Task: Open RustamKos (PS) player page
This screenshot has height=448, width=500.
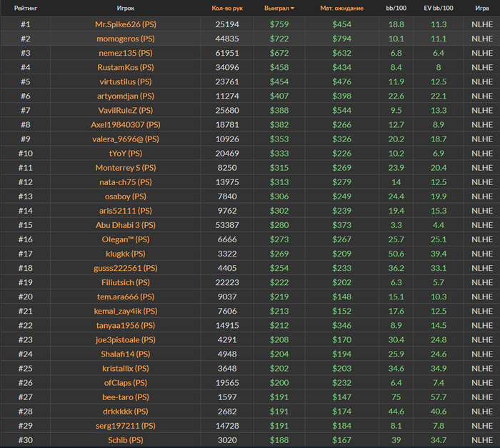Action: tap(126, 67)
